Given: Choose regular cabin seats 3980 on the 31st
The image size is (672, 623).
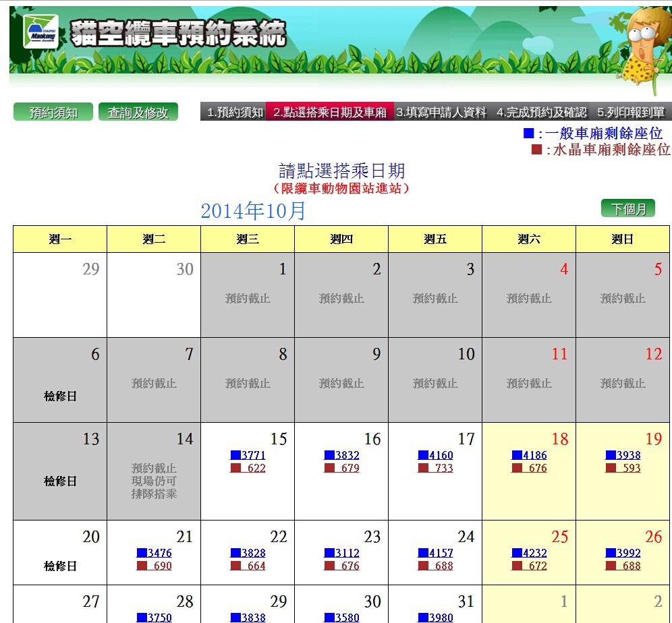Looking at the screenshot, I should point(435,618).
